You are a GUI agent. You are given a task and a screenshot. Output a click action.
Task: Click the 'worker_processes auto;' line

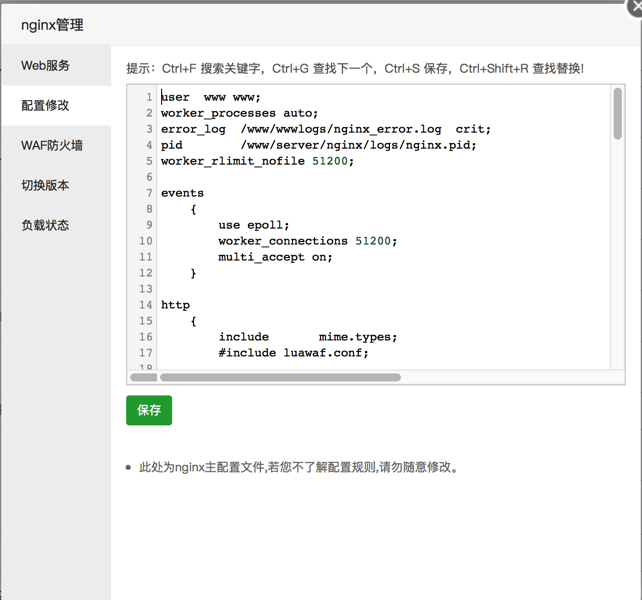point(240,113)
